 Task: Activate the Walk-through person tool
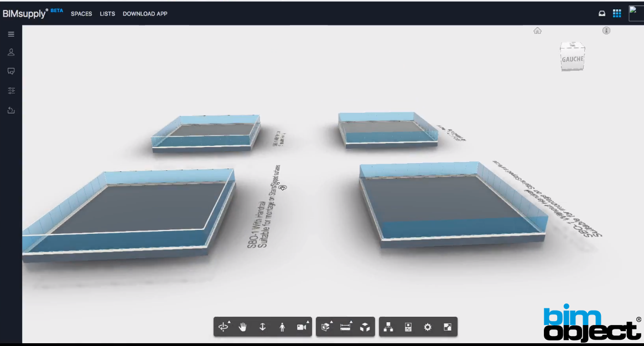282,327
